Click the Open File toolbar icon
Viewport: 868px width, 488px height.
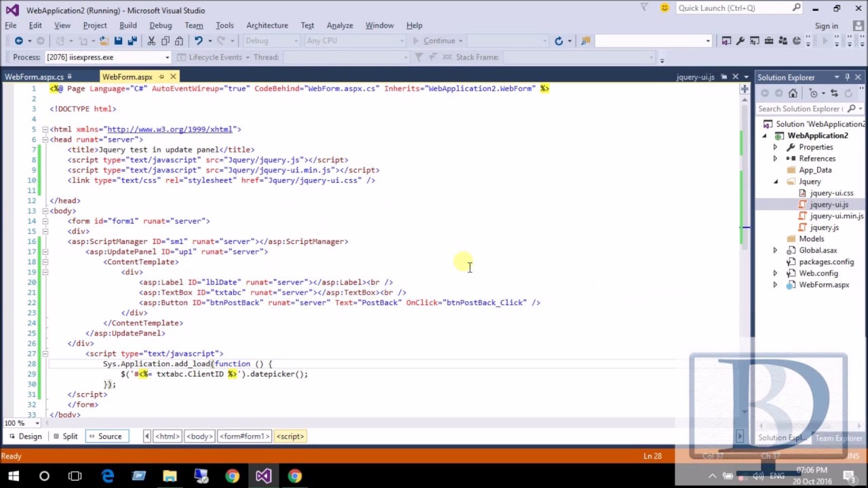(104, 41)
